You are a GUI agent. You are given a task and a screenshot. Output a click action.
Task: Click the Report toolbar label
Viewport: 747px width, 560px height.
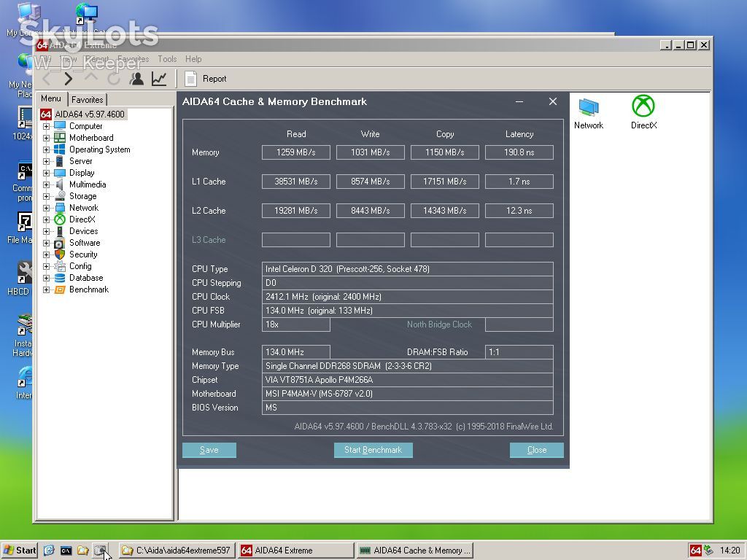214,79
